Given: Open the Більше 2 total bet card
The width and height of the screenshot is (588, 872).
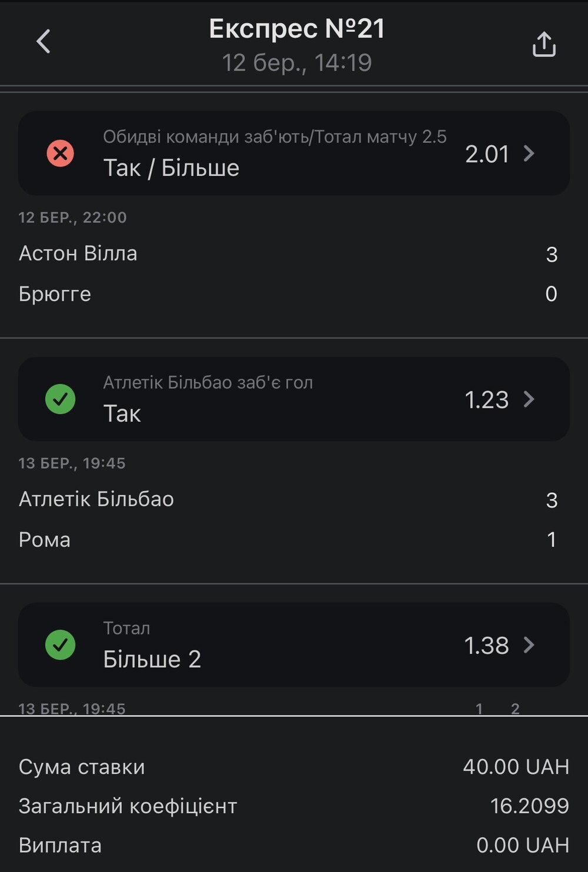Looking at the screenshot, I should 294,645.
